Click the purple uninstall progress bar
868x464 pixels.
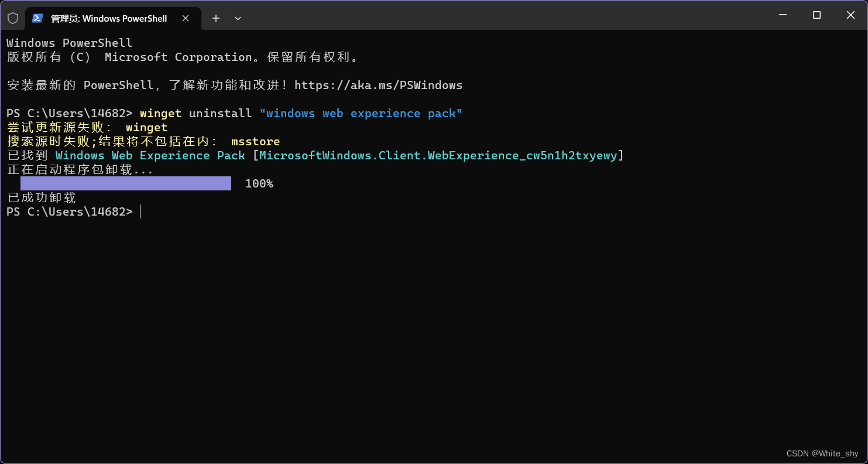coord(125,183)
